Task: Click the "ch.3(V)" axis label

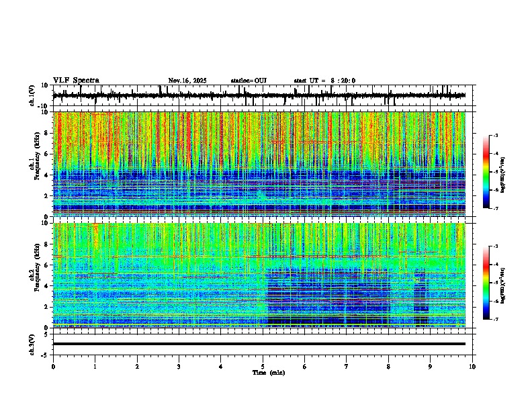Action: (32, 345)
